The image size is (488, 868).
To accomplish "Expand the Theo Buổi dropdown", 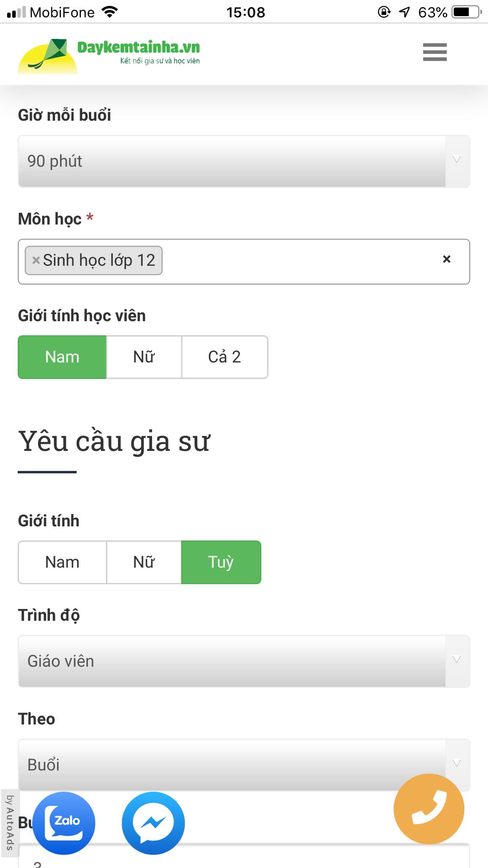I will click(x=244, y=765).
